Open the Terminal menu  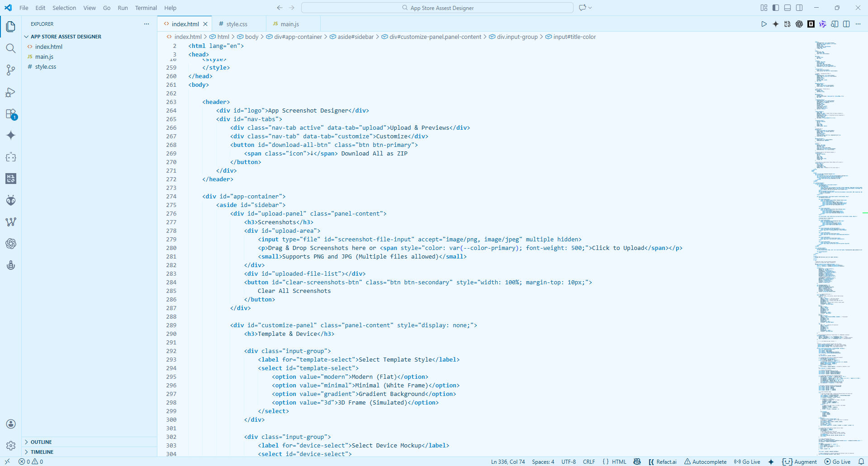point(146,8)
